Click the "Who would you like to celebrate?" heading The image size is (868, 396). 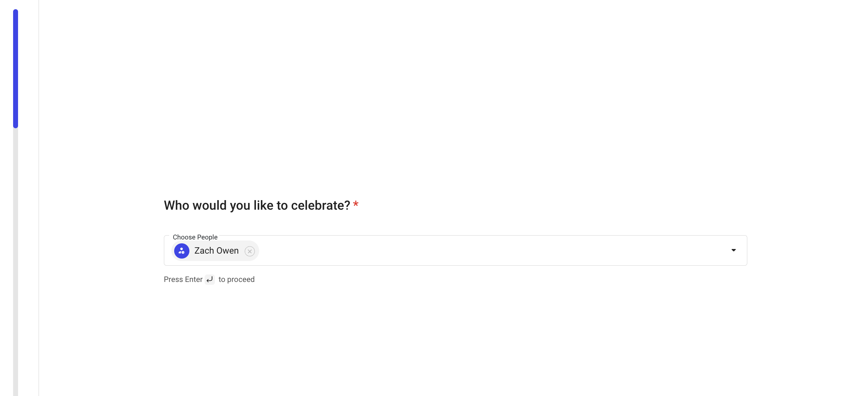point(257,205)
